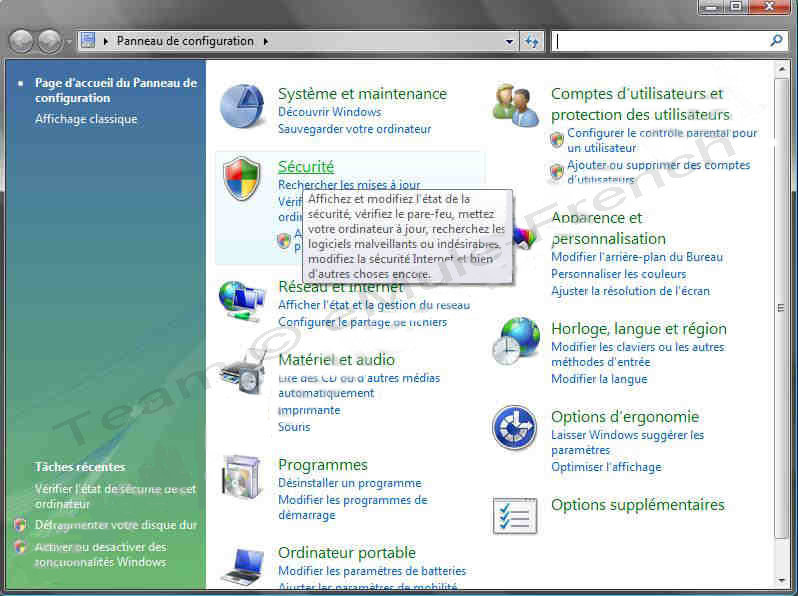Click Désinstaller un programme
798x596 pixels.
[350, 483]
